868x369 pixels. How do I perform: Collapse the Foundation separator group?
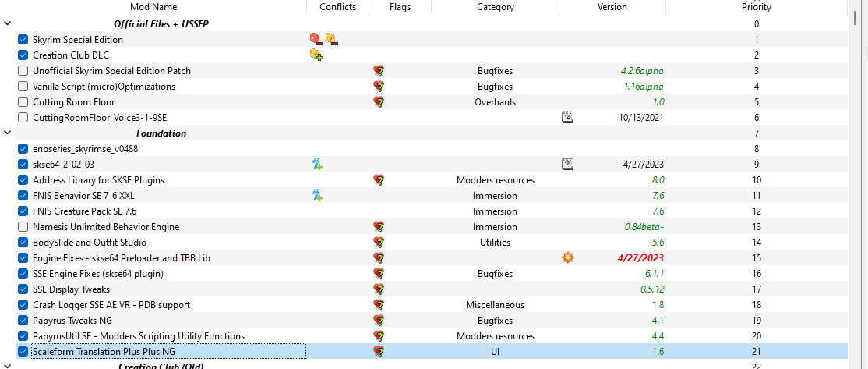[x=7, y=133]
